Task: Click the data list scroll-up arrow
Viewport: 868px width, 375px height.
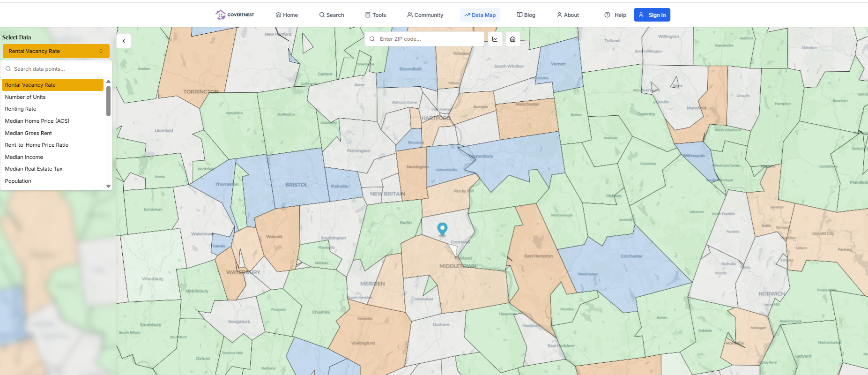Action: pyautogui.click(x=108, y=82)
